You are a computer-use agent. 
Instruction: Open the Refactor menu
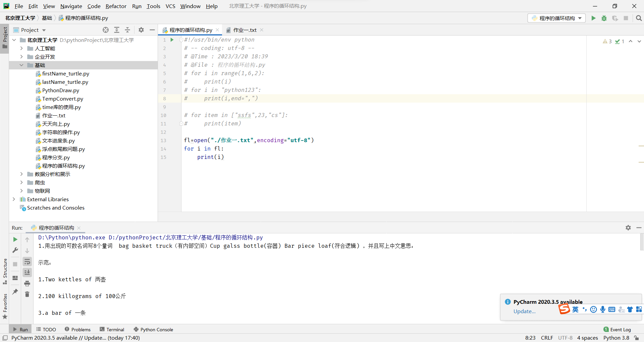[116, 6]
